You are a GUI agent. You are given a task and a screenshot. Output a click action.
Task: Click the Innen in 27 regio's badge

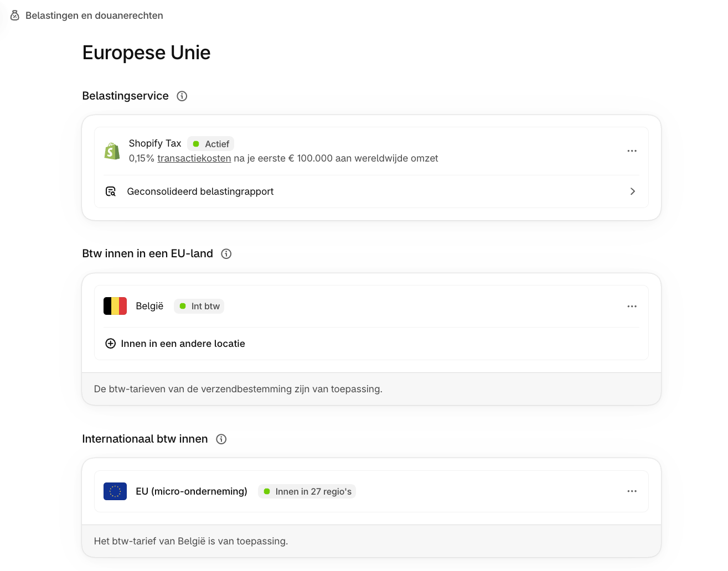(x=307, y=491)
